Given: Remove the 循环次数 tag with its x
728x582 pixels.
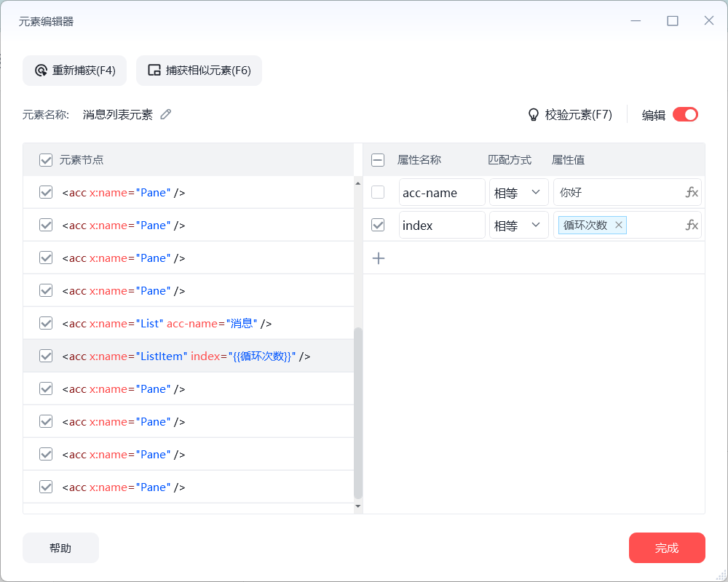Looking at the screenshot, I should [x=619, y=226].
